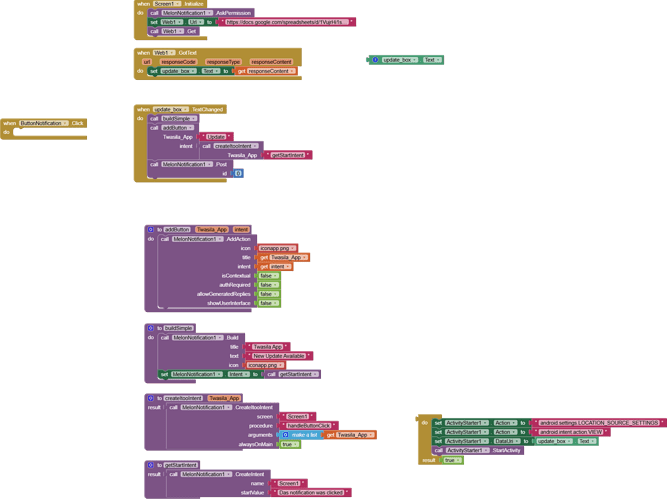
Task: Select the number 0 id block
Action: point(238,173)
